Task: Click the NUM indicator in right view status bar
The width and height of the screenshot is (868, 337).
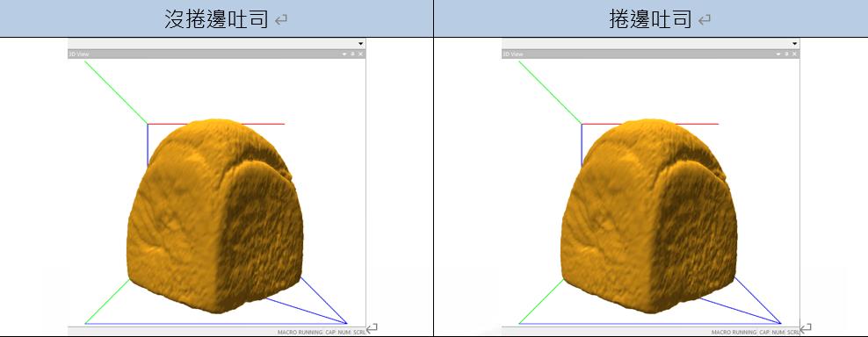Action: click(778, 333)
